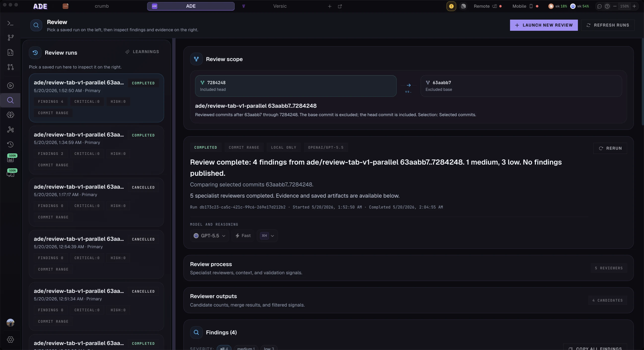Open the git branch view in sidebar

pyautogui.click(x=10, y=38)
